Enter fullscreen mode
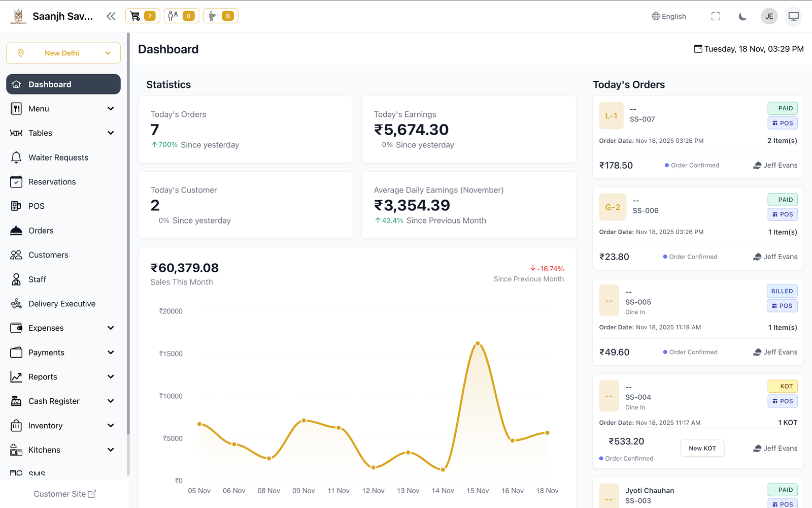 point(716,16)
